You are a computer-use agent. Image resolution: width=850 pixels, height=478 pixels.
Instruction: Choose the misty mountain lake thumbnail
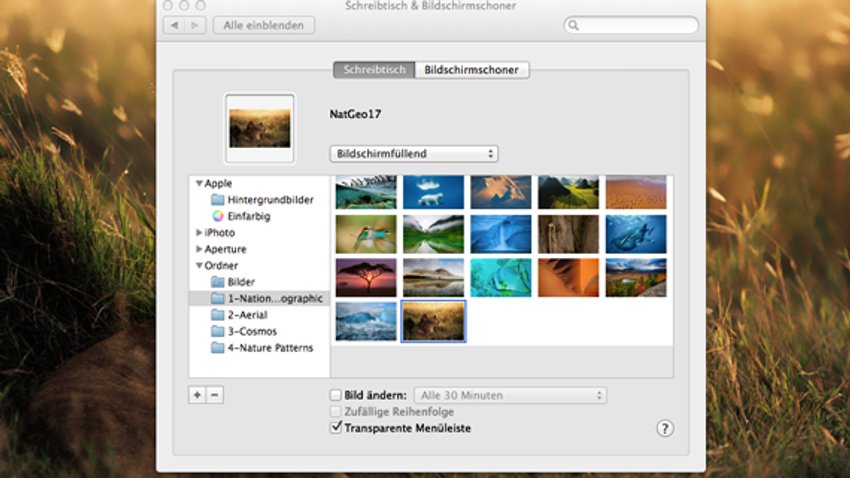[433, 277]
